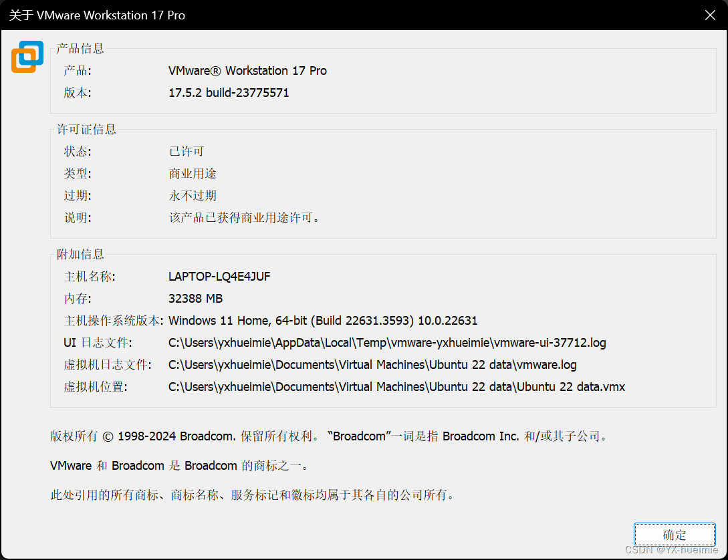Image resolution: width=728 pixels, height=560 pixels.
Task: Click version text 17.5.2 build-23775571
Action: click(x=229, y=93)
